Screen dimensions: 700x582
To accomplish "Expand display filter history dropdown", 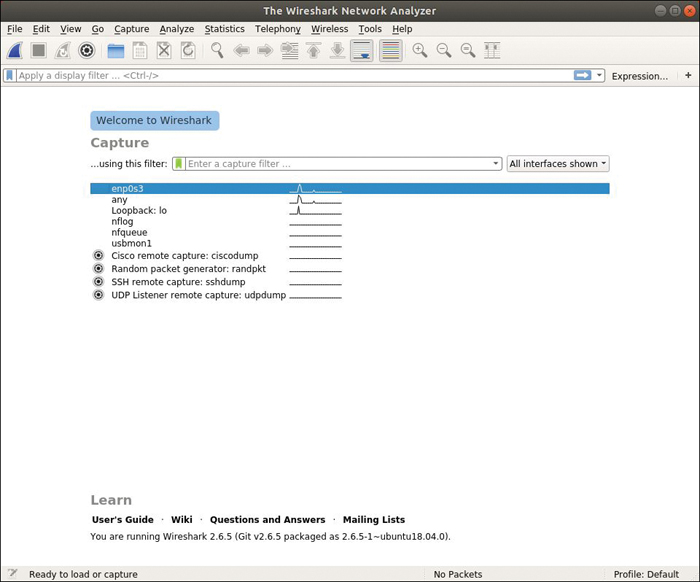I will click(599, 75).
